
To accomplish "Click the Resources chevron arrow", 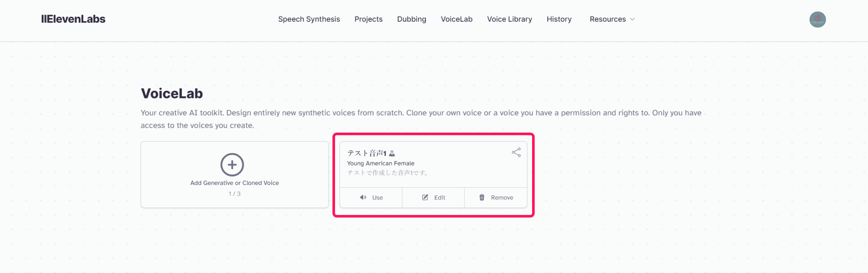I will tap(632, 19).
